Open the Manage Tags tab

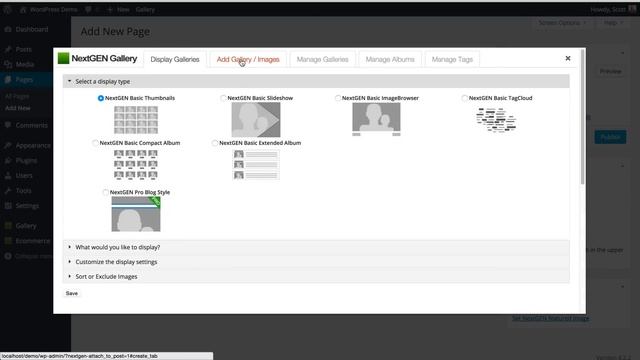pos(452,59)
